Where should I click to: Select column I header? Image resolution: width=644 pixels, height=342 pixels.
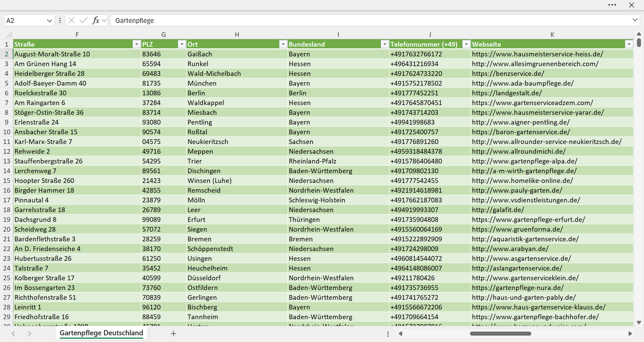click(x=338, y=35)
